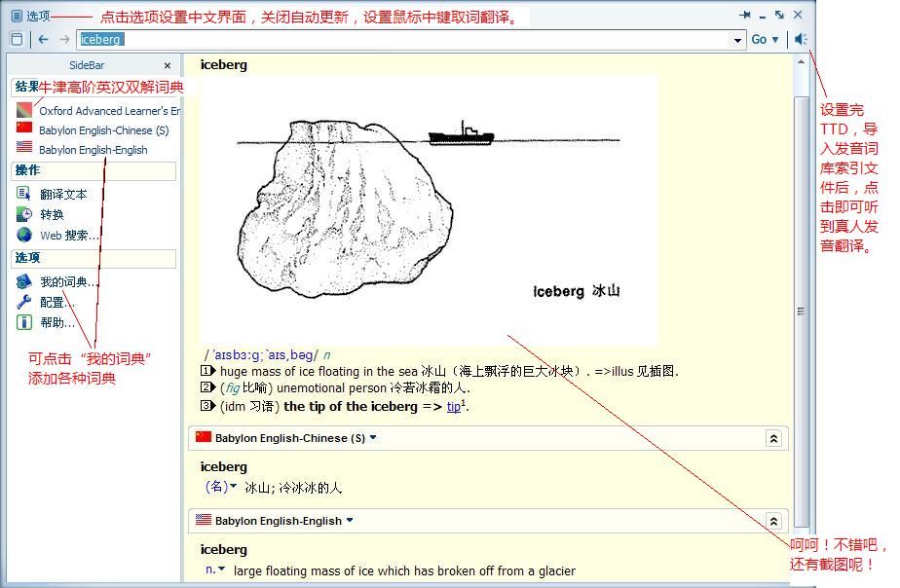The image size is (900, 588).
Task: Click the 转换 clock icon
Action: [24, 214]
